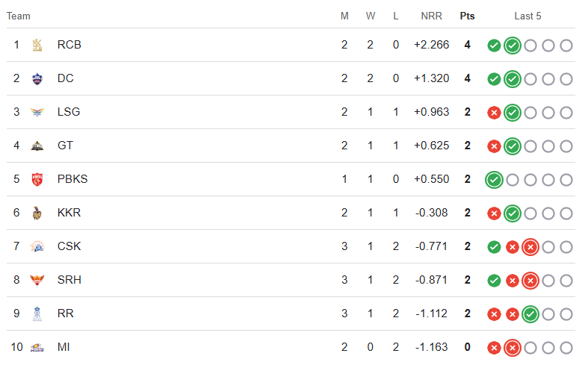The height and width of the screenshot is (368, 588).
Task: Click the Last 5 column header
Action: coord(527,16)
